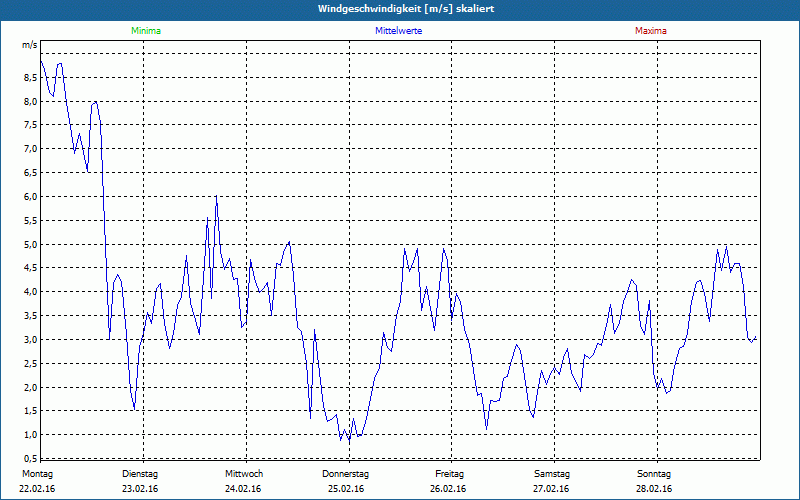Image resolution: width=800 pixels, height=500 pixels.
Task: Click the 6,0 y-axis value
Action: tap(30, 197)
